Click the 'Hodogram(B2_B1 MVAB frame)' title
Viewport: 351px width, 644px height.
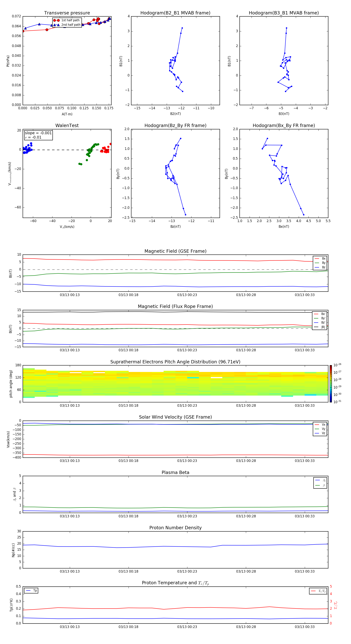[x=175, y=13]
